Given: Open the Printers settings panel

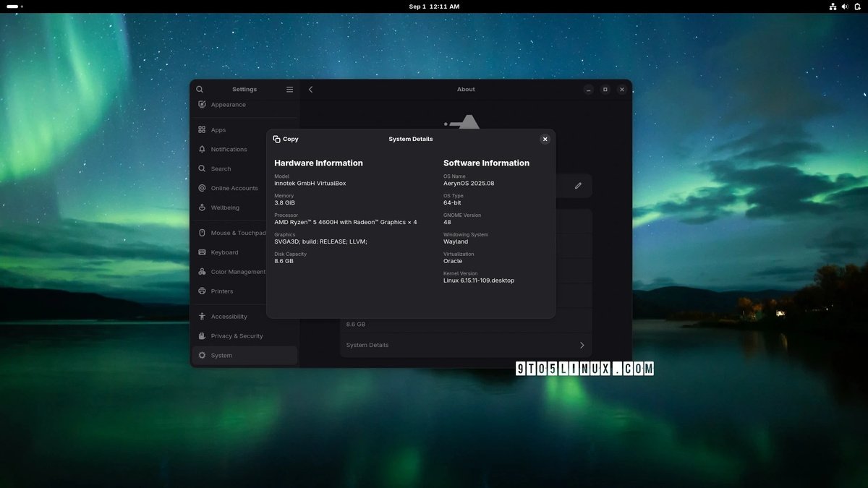Looking at the screenshot, I should click(x=221, y=291).
